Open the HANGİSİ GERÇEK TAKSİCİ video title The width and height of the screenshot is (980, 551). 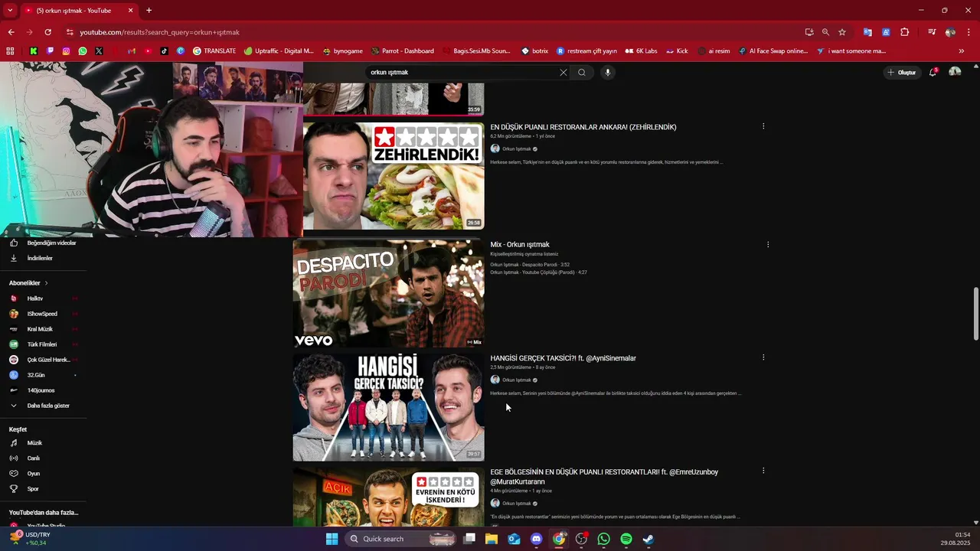click(x=563, y=358)
